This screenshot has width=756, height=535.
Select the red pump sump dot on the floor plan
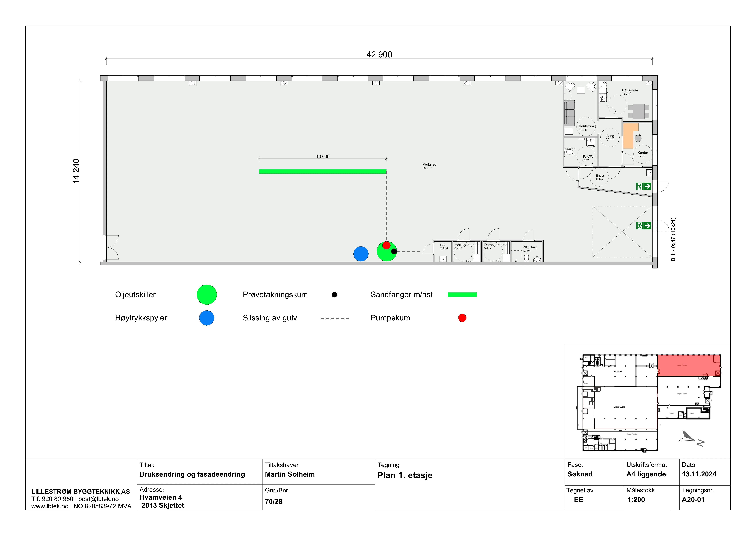386,245
